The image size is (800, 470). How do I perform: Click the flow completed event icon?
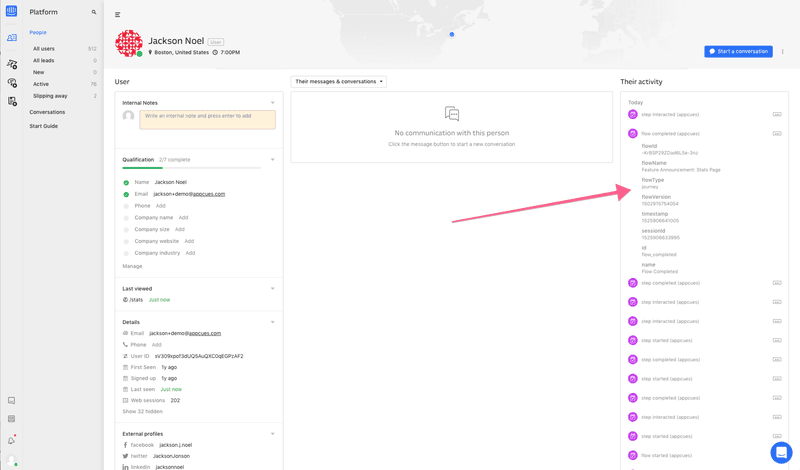[x=633, y=133]
